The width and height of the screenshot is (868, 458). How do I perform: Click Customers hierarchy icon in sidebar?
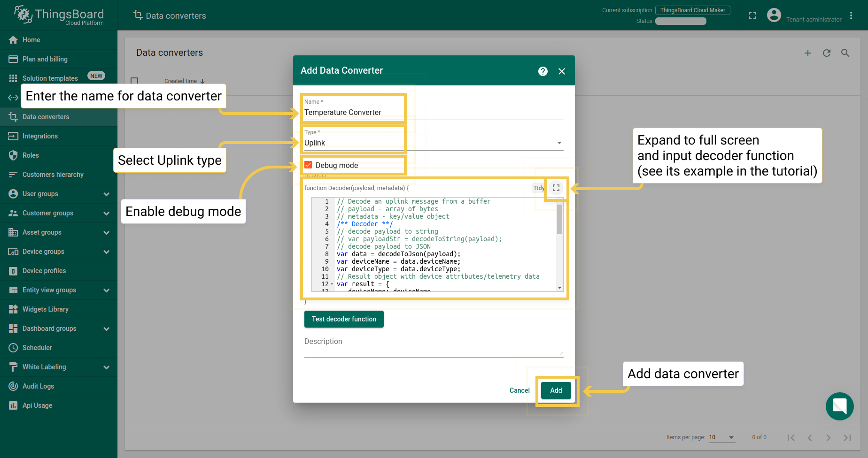13,175
